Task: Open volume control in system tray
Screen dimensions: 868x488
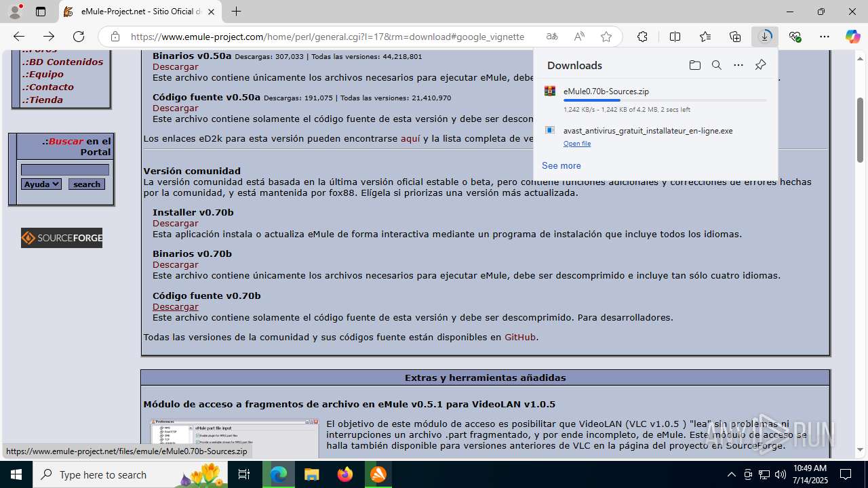Action: click(x=781, y=474)
